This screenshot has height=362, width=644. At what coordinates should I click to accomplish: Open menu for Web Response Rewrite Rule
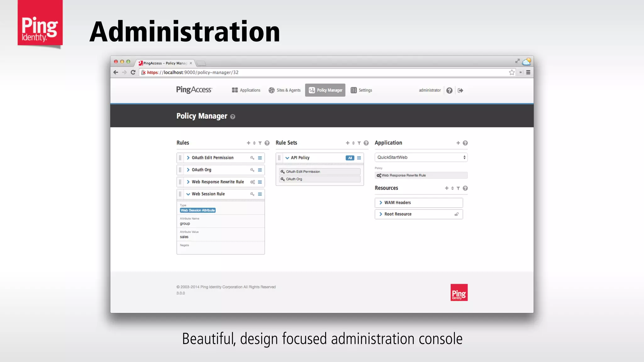tap(260, 182)
